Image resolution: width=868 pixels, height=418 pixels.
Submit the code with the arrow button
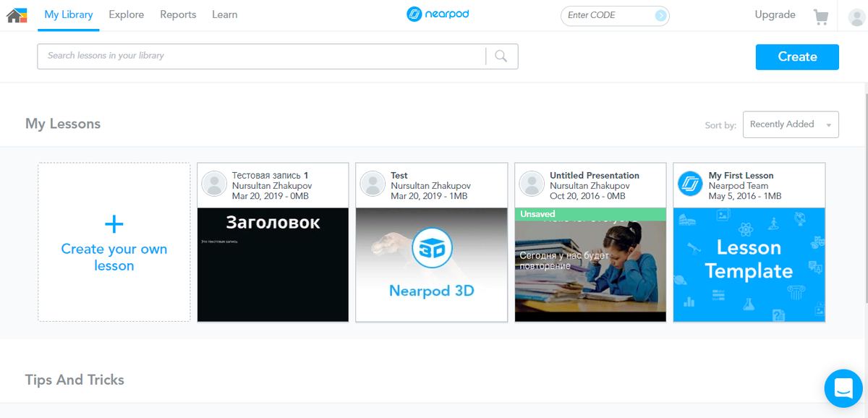coord(660,15)
